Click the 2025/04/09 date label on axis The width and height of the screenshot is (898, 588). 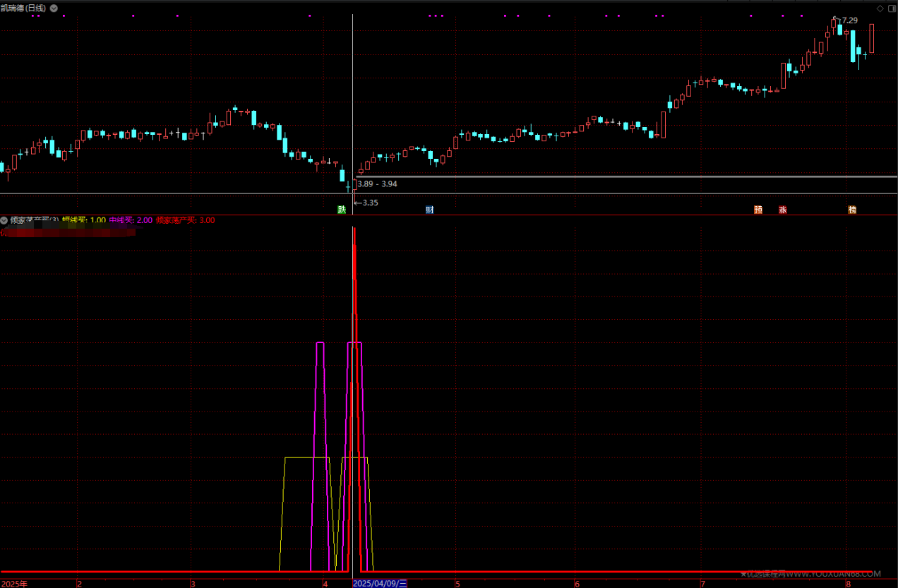coord(380,584)
